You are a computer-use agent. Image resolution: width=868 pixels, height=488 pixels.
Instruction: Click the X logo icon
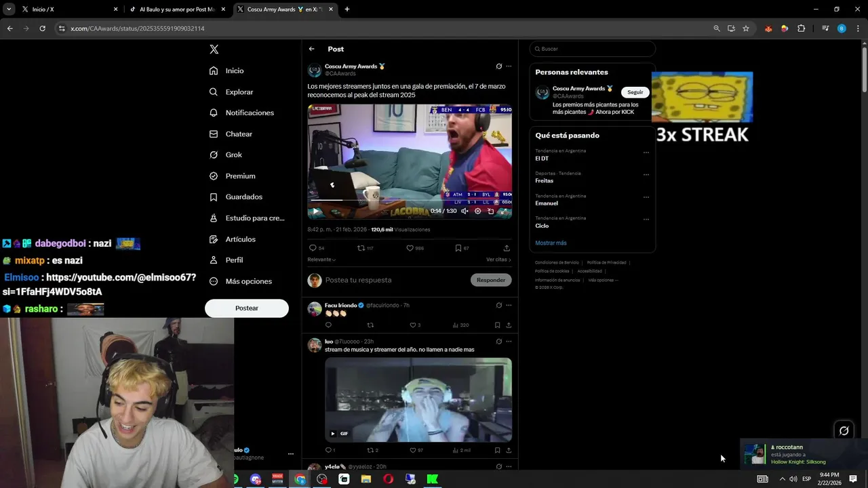click(x=214, y=49)
